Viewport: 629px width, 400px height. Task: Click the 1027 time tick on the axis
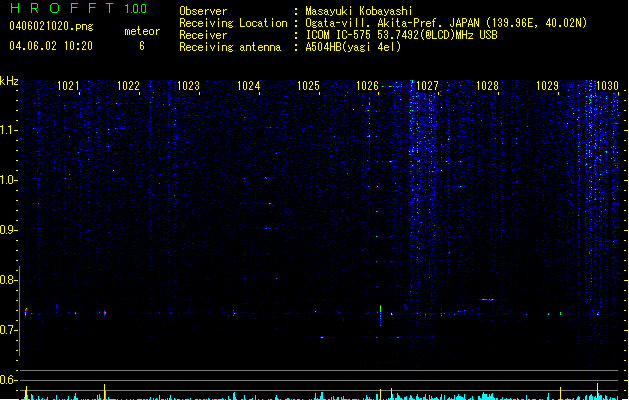[x=427, y=86]
